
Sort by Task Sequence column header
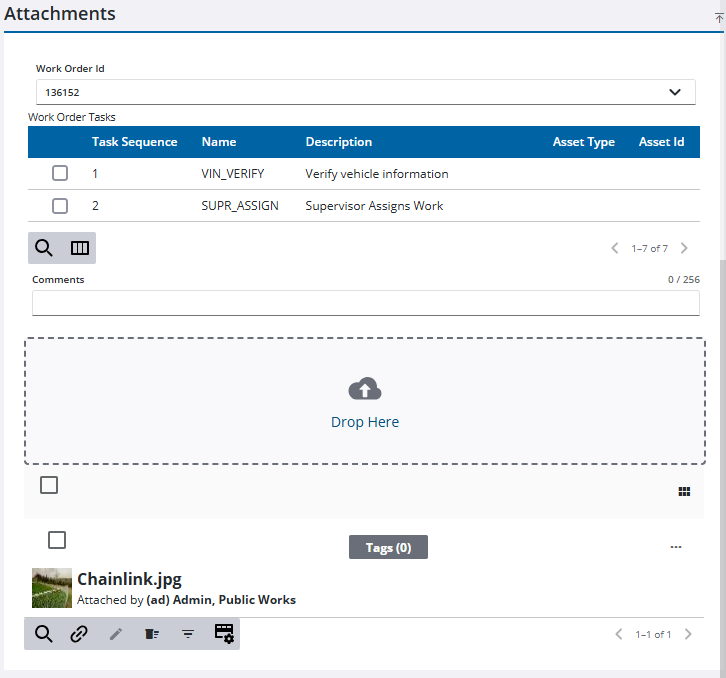coord(134,142)
